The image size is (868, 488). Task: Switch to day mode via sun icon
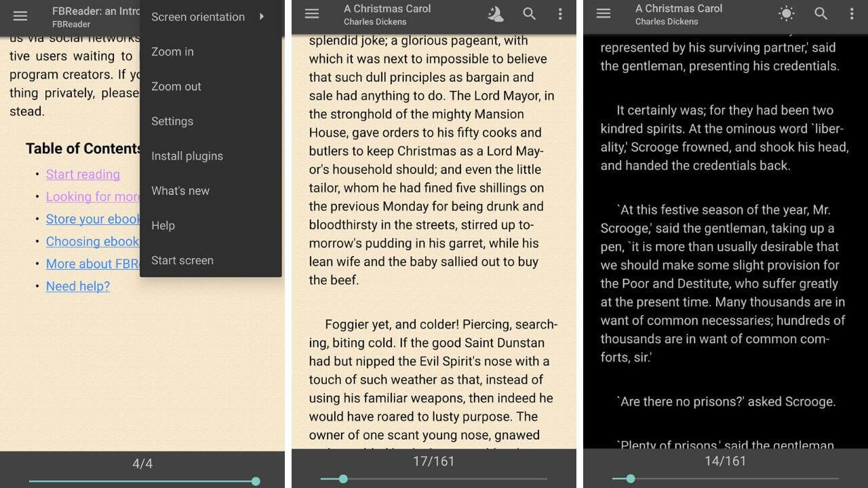pos(787,14)
